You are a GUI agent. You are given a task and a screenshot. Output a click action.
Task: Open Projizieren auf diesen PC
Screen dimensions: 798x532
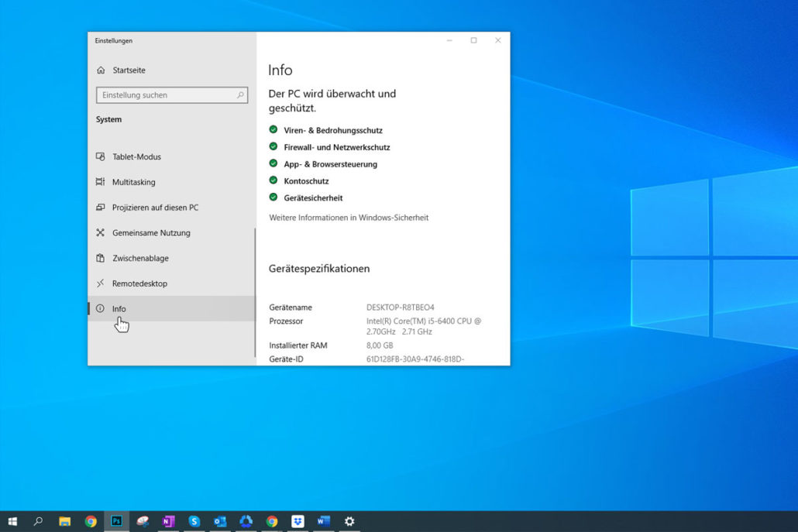point(155,208)
